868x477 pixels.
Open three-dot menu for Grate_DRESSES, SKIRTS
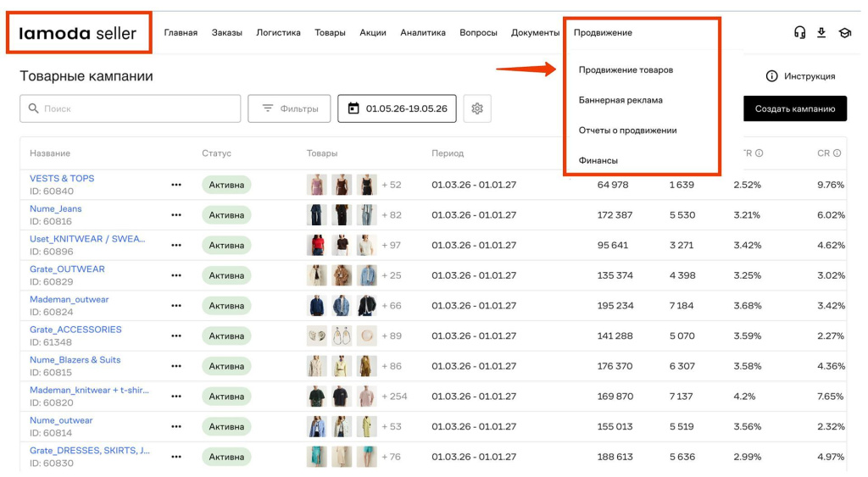[x=176, y=457]
